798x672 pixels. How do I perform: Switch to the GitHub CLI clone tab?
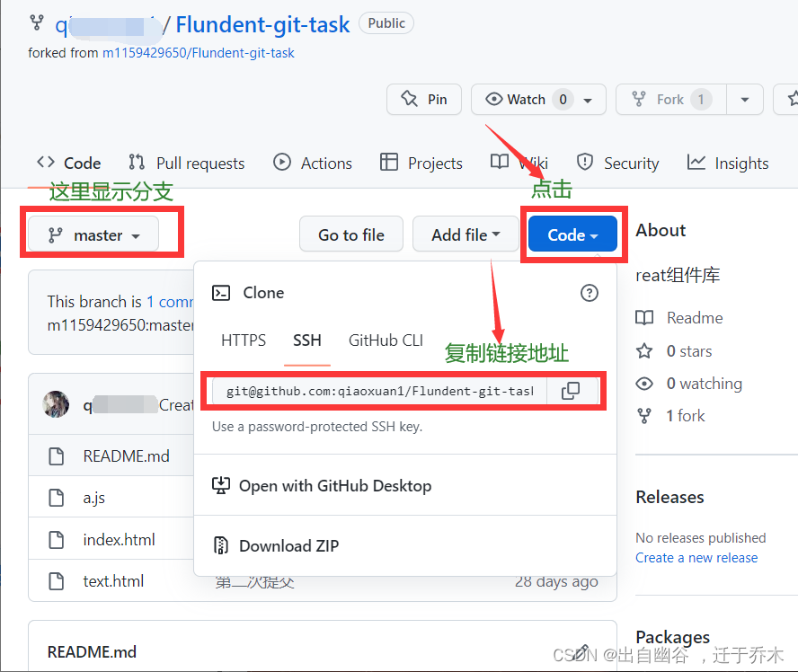[386, 340]
